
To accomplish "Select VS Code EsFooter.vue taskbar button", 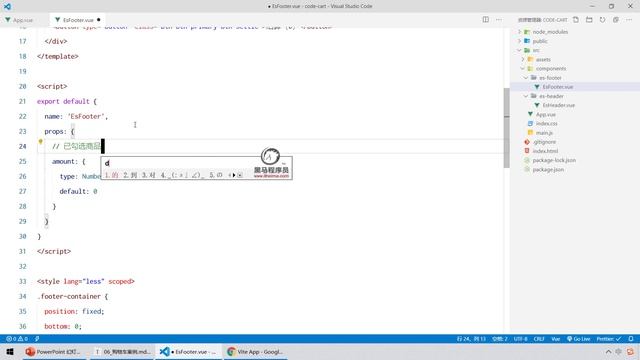I will pos(189,351).
